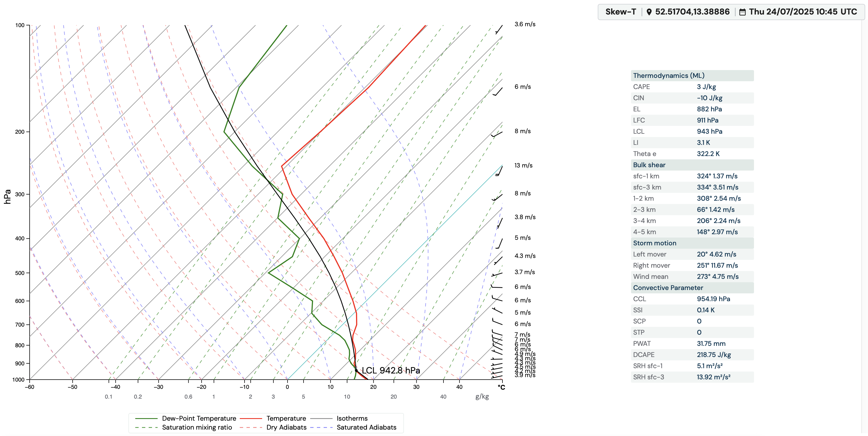Click the 13 m/s wind barb

click(499, 171)
